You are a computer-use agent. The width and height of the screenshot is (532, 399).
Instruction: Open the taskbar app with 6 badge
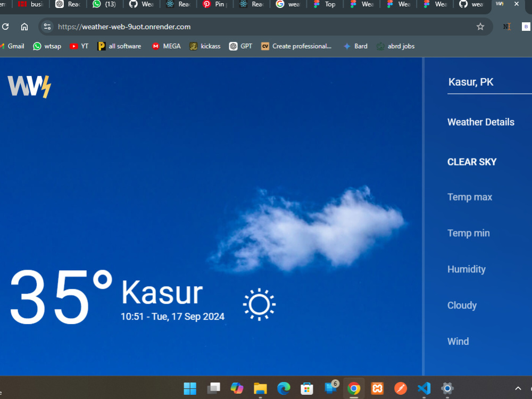(331, 387)
